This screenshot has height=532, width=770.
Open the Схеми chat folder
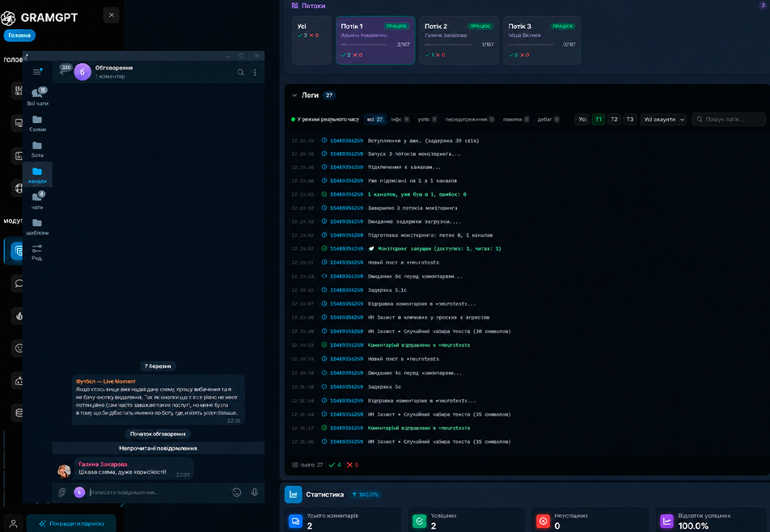37,124
